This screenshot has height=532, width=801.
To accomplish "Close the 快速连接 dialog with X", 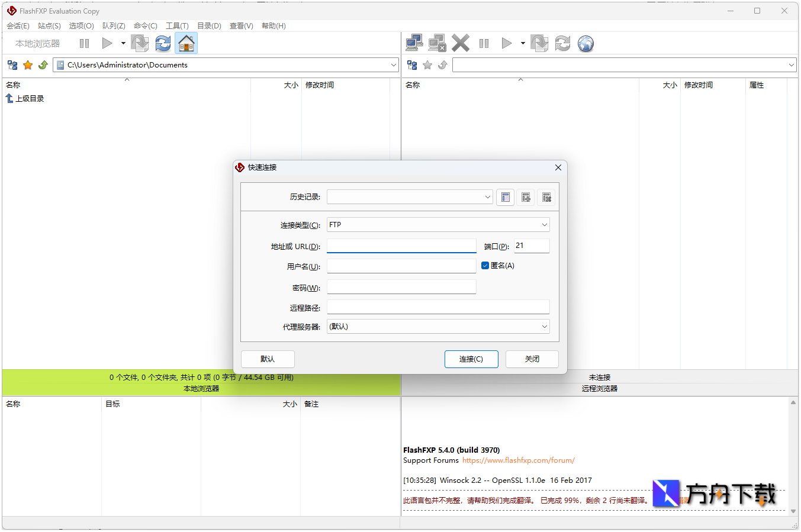I will (558, 167).
